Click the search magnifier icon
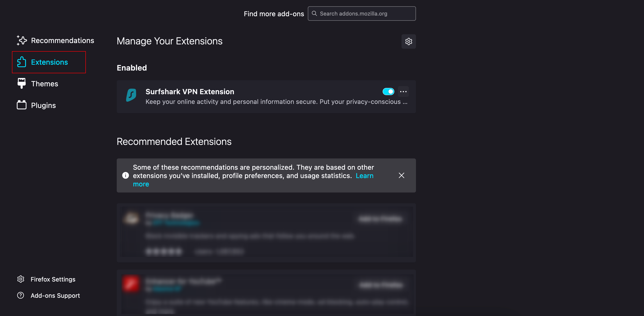This screenshot has width=644, height=316. coord(314,14)
